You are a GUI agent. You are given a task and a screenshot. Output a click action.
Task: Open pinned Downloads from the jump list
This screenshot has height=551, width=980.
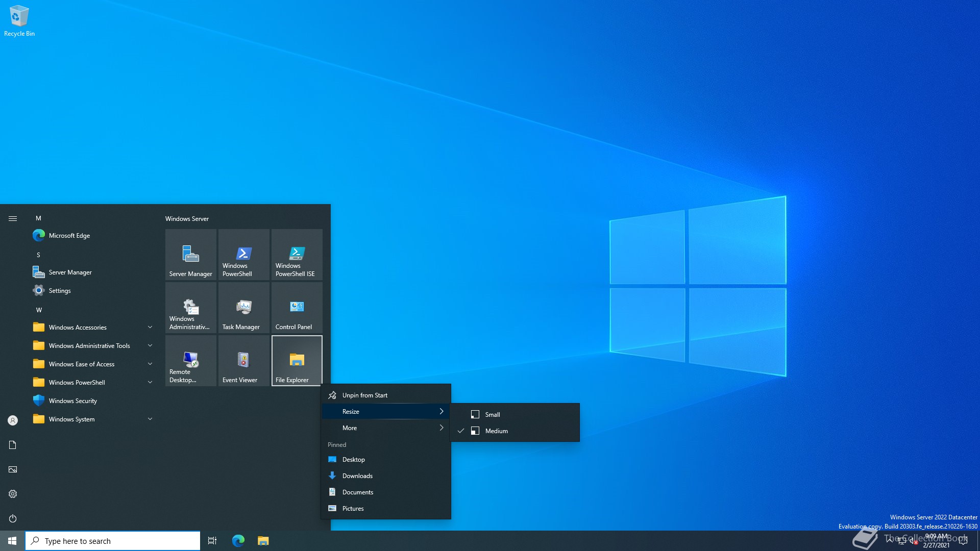pos(357,476)
